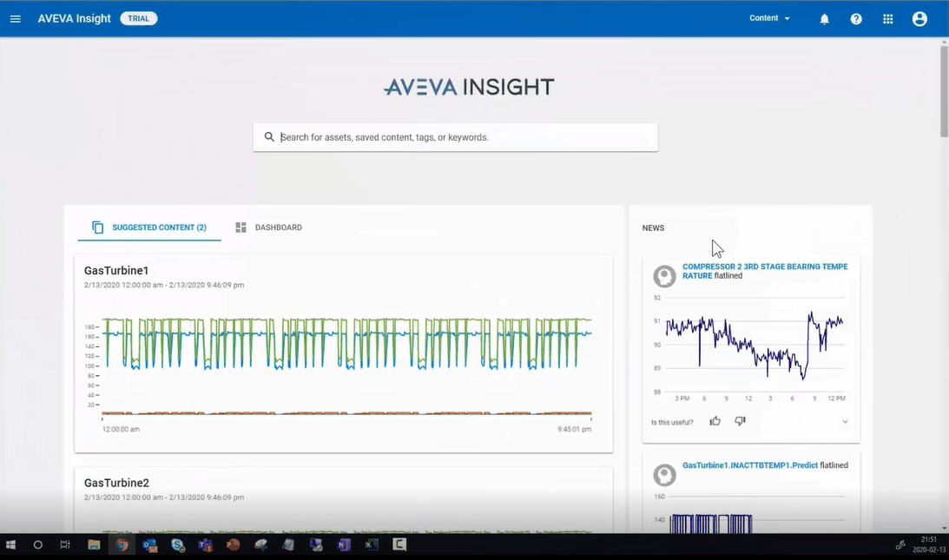Select the Suggested Content tab
The image size is (949, 560).
(x=149, y=227)
